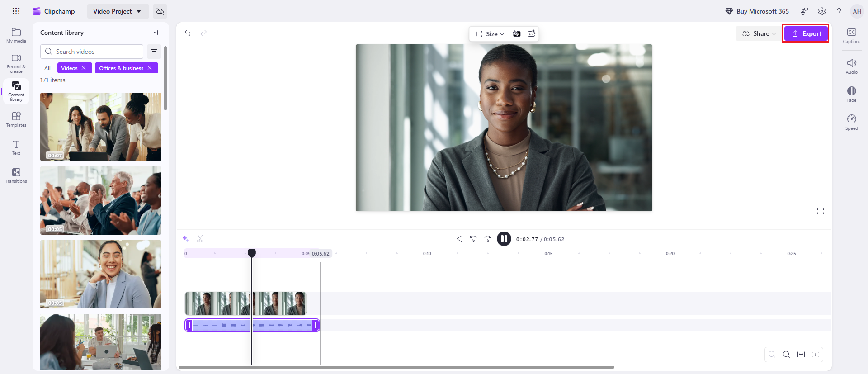
Task: Open the Size dropdown
Action: (x=490, y=34)
